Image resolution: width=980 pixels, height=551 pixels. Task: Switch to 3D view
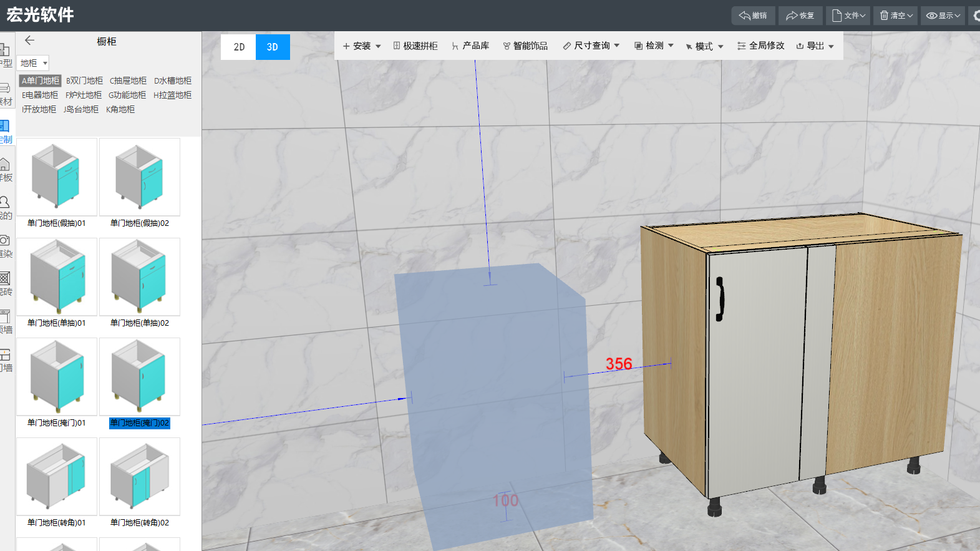click(x=273, y=47)
